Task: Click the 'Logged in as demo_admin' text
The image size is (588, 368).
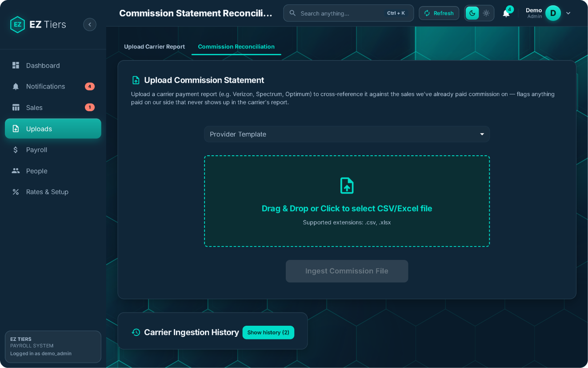Action: (x=41, y=353)
